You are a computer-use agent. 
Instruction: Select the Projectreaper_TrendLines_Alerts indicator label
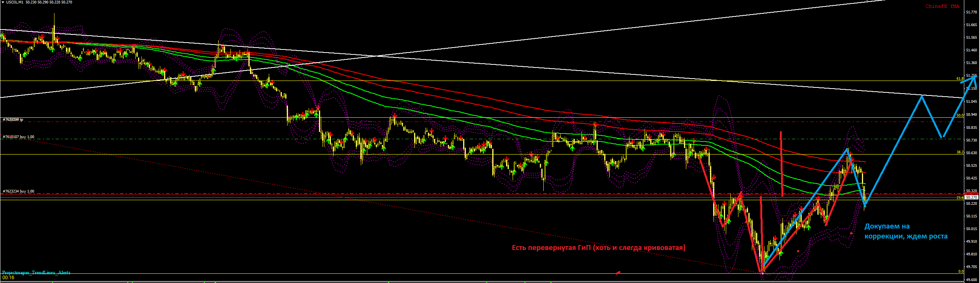click(x=36, y=273)
